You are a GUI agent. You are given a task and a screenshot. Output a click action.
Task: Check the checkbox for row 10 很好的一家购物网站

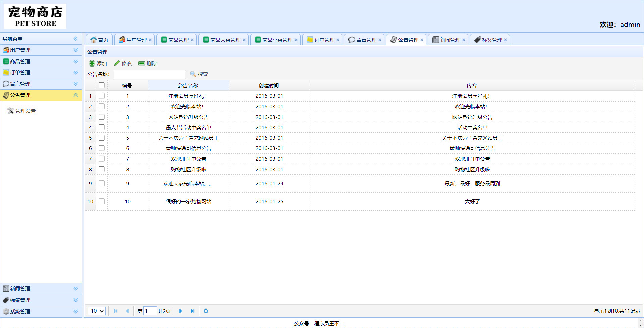click(102, 201)
